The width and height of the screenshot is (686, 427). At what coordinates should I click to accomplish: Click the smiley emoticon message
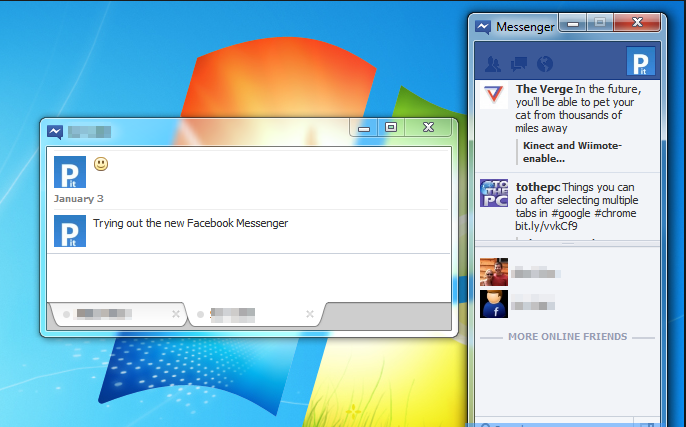pyautogui.click(x=101, y=164)
